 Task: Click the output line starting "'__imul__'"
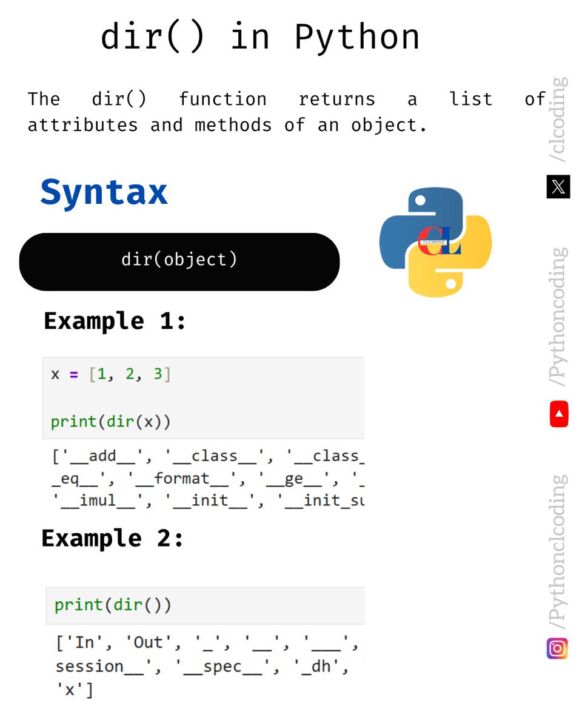[x=208, y=502]
